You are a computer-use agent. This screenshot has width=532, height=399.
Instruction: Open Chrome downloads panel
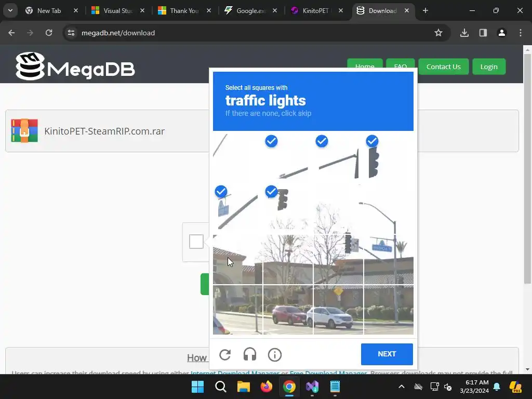point(464,33)
